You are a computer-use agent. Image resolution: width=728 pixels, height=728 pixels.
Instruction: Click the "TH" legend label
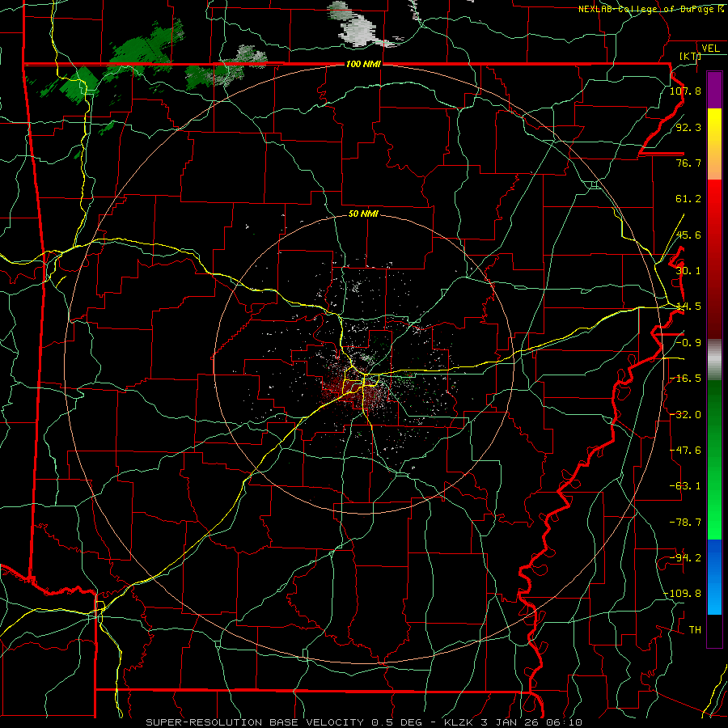click(x=695, y=630)
